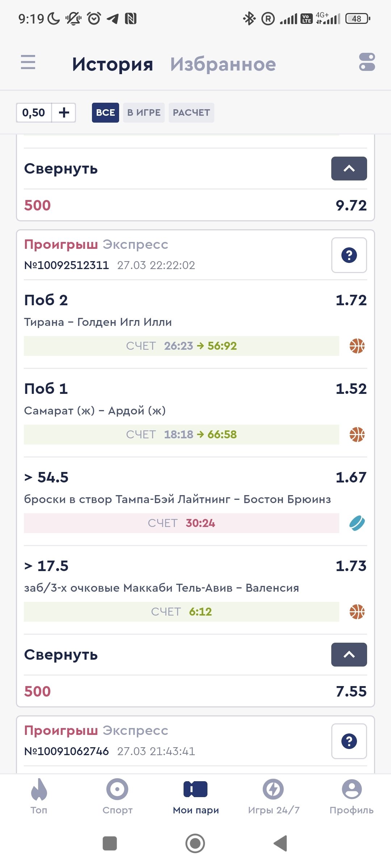
Task: Select the 0,50 stake amount field
Action: click(x=34, y=112)
